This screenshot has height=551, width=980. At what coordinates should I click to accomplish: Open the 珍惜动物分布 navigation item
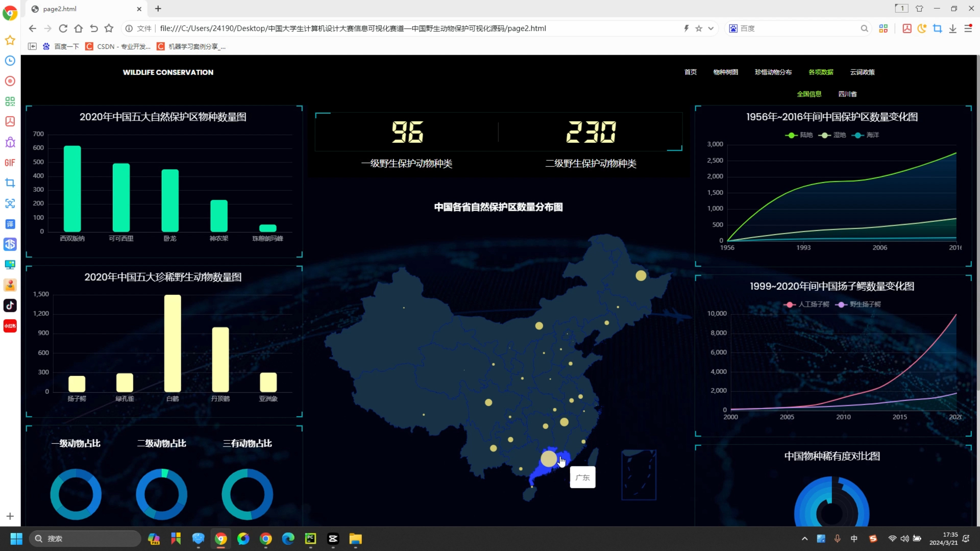pyautogui.click(x=773, y=72)
